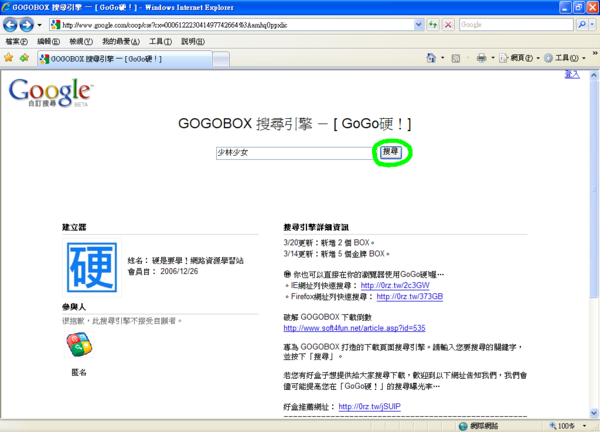Open the 網頁(P) page menu
Viewport: 600px width, 432px height.
point(519,58)
